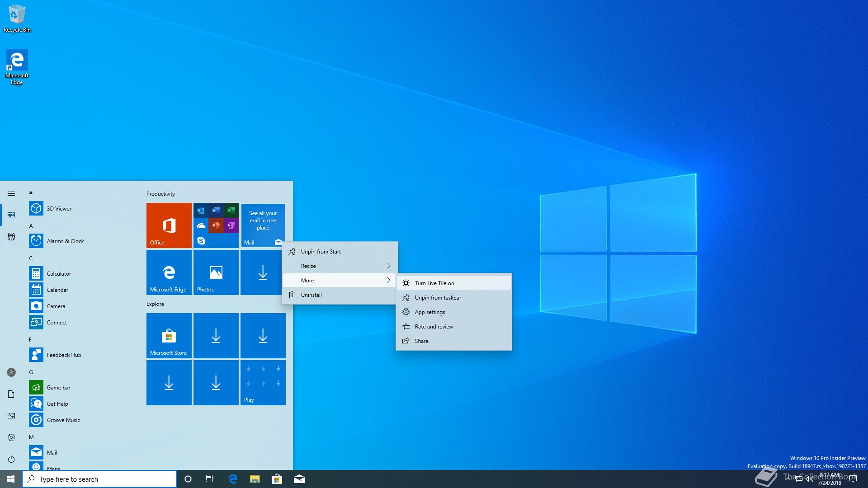
Task: Open Connect app
Action: [81, 323]
